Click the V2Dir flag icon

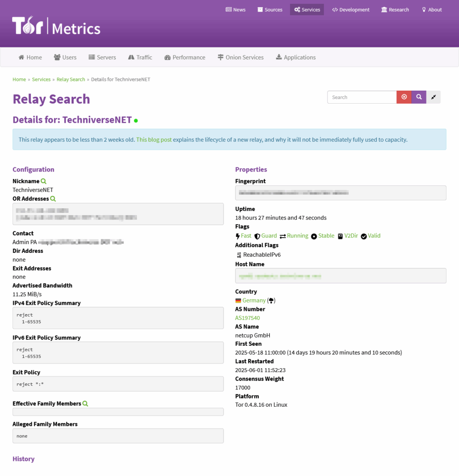click(341, 236)
